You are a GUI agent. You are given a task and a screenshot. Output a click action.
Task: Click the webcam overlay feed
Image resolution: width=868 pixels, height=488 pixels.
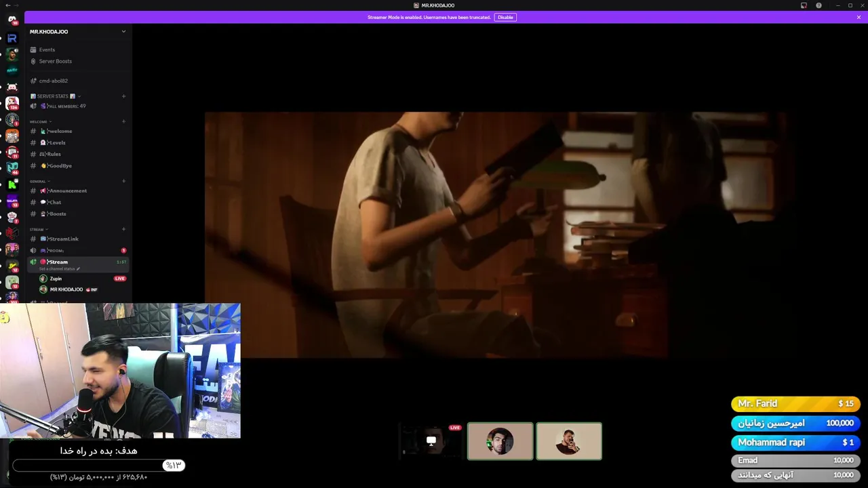pos(120,371)
